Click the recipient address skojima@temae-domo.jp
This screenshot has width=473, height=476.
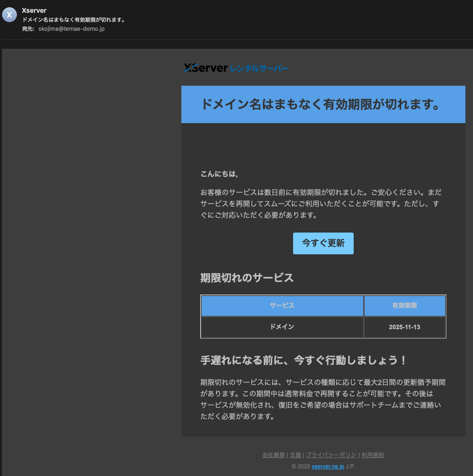[x=71, y=28]
